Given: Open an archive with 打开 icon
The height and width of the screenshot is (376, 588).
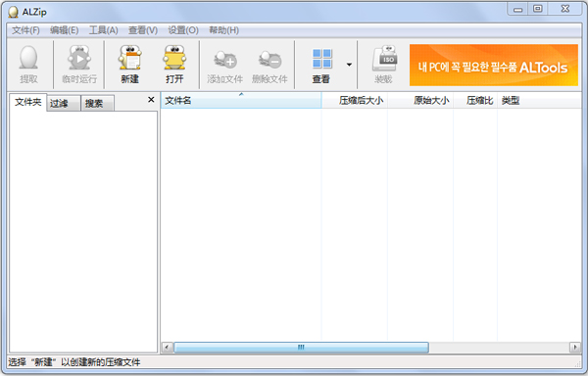Looking at the screenshot, I should 174,58.
